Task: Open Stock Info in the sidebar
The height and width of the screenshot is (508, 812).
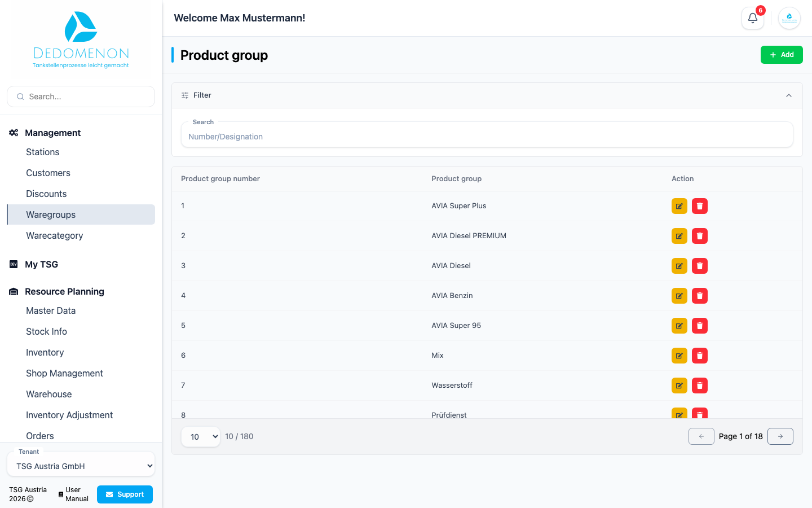Action: point(81,331)
